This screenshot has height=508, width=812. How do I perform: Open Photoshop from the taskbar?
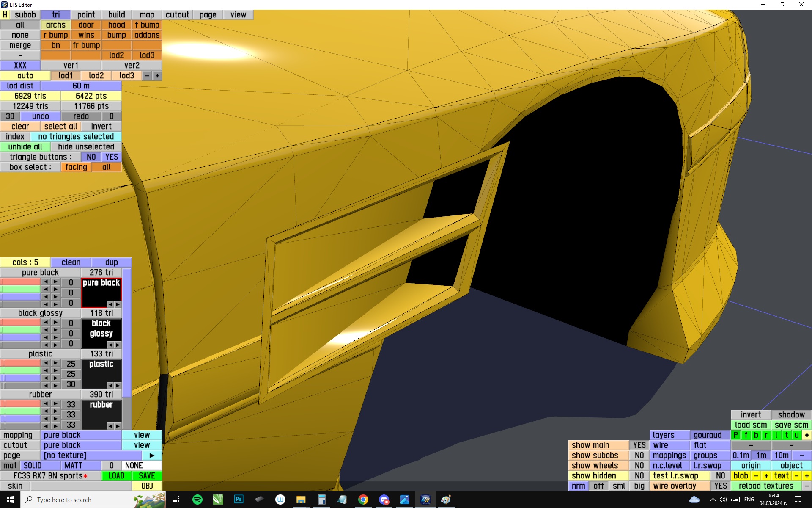click(x=239, y=500)
